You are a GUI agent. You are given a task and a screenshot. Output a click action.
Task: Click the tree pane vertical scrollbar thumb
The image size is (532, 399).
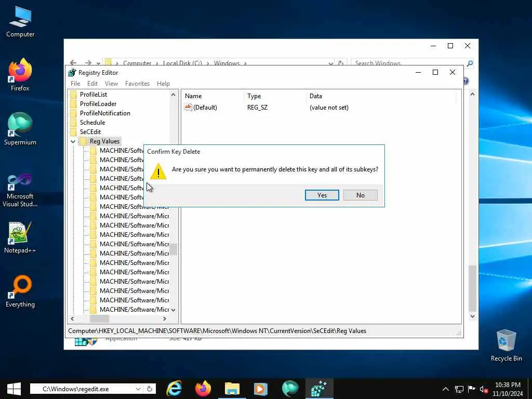pyautogui.click(x=174, y=249)
